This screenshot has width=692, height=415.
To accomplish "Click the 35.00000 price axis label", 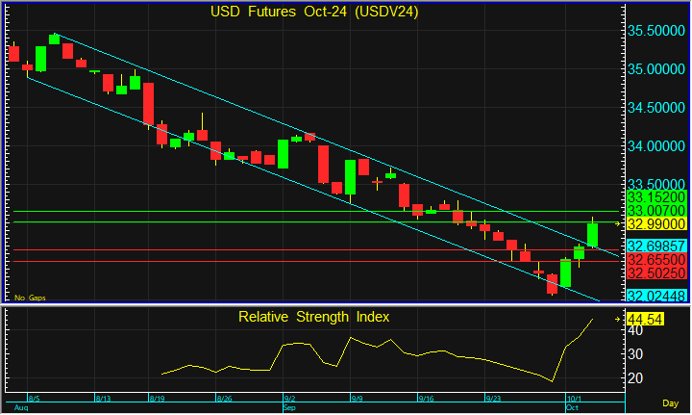I will (x=656, y=69).
